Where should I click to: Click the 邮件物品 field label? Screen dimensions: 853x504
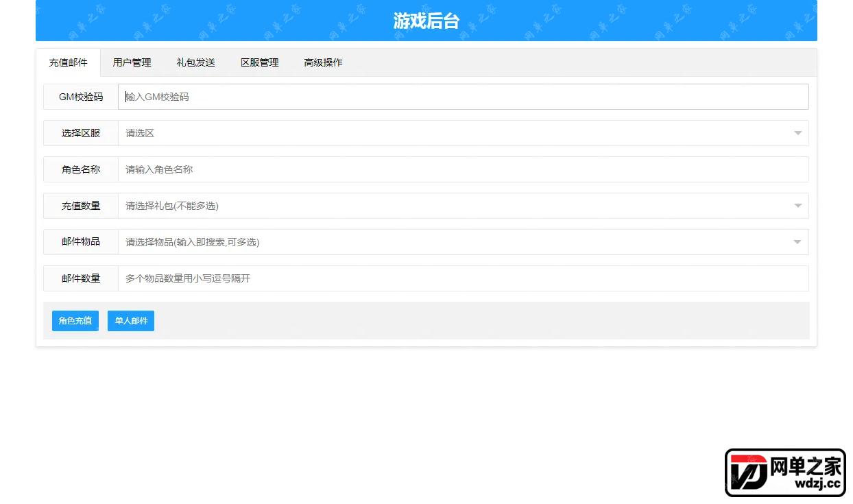coord(81,242)
